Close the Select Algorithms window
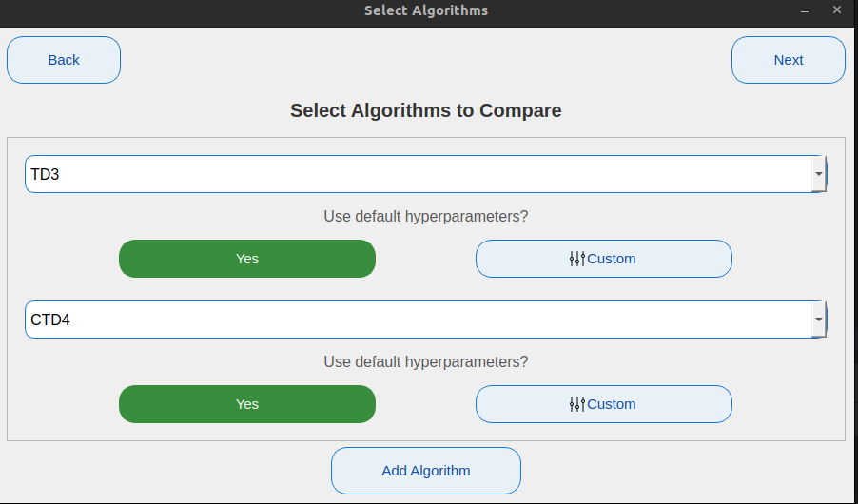Screen dimensions: 858x504 836,10
